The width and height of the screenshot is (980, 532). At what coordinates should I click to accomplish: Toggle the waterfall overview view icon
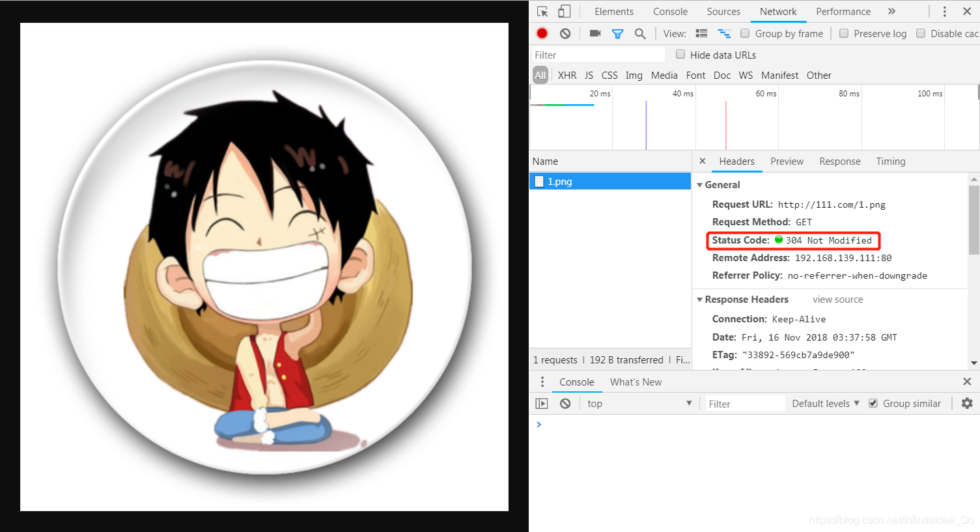point(724,34)
